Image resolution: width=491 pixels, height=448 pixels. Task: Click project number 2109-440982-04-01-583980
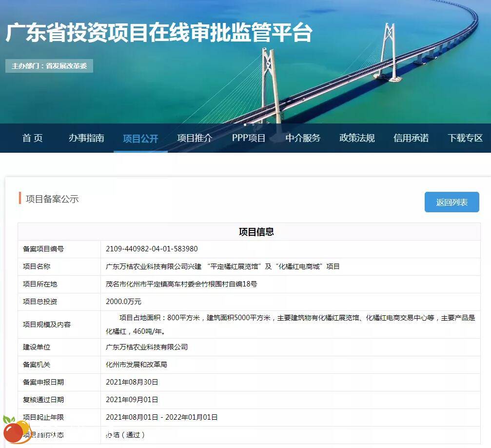[152, 249]
